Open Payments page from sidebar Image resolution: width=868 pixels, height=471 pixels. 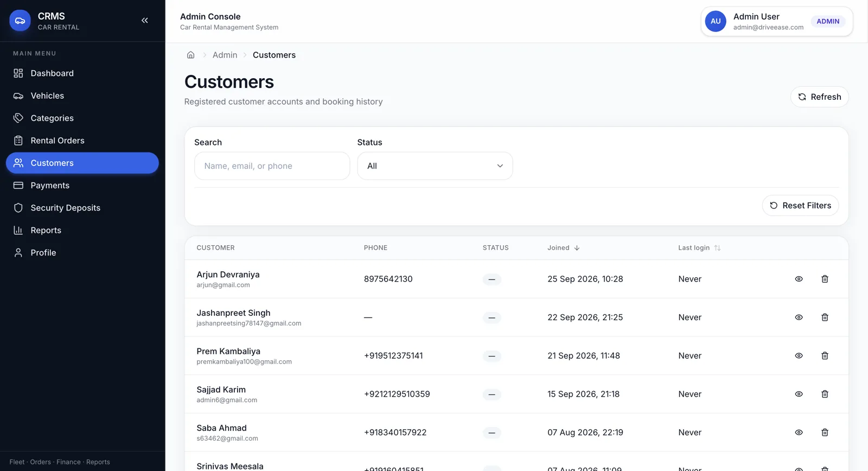click(x=82, y=185)
